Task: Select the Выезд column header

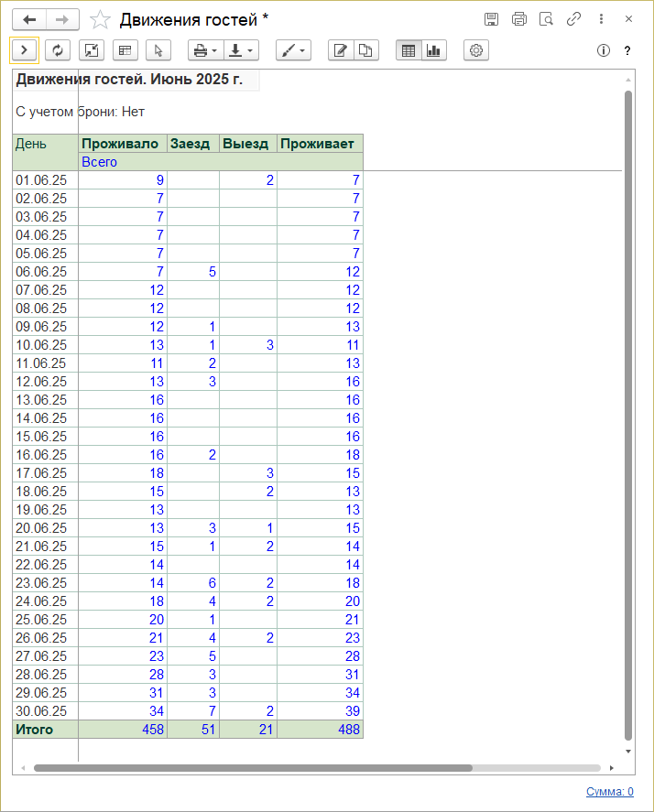Action: point(248,144)
